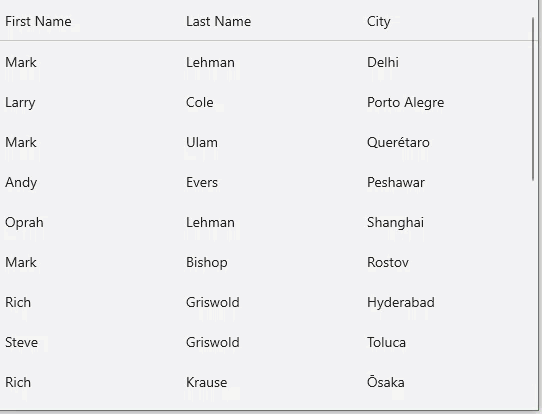This screenshot has width=542, height=414.
Task: Click the Peshawar city cell
Action: pyautogui.click(x=396, y=182)
